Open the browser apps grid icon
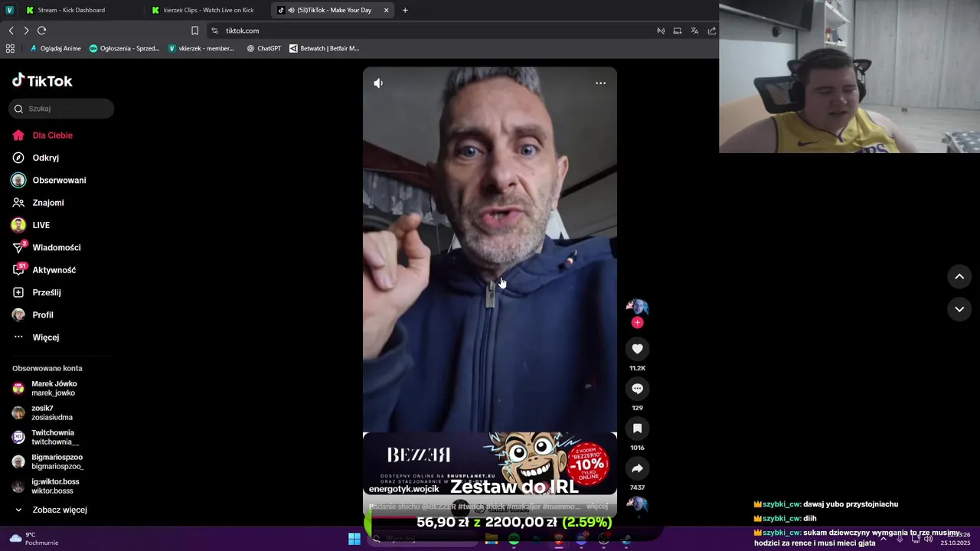This screenshot has height=551, width=980. 10,48
